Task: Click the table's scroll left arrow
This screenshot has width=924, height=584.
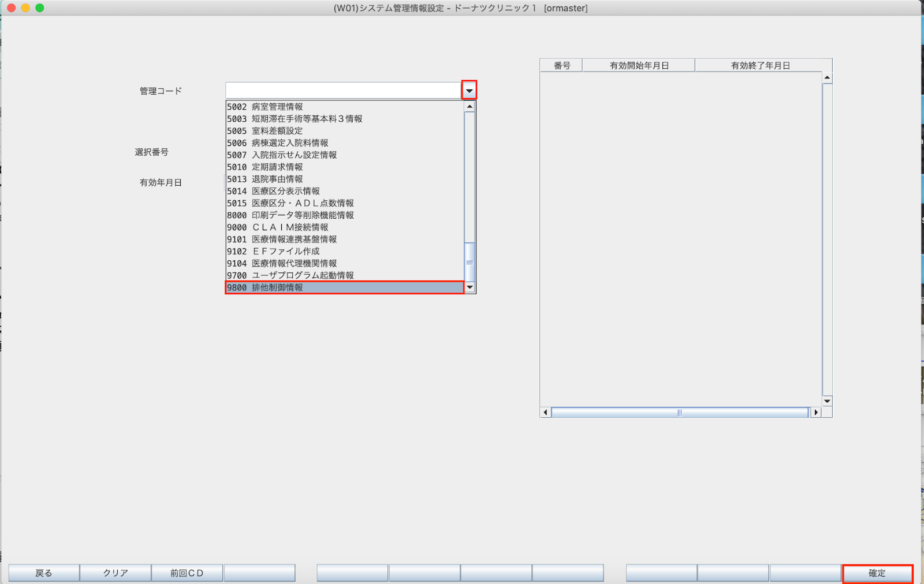Action: (x=545, y=413)
